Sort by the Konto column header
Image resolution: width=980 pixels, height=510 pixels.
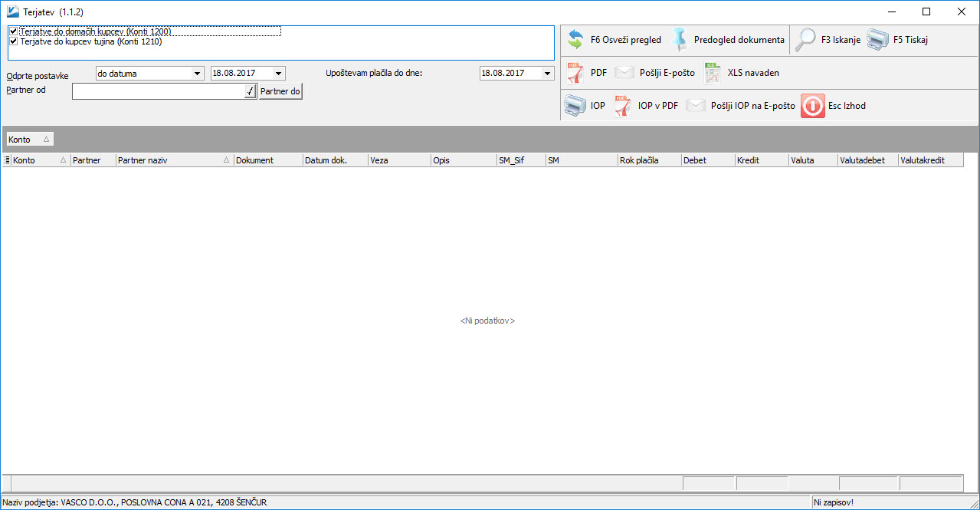point(40,160)
